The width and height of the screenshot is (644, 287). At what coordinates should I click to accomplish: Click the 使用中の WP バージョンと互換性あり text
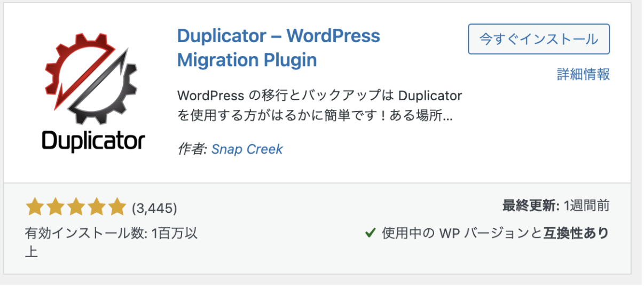pos(496,233)
